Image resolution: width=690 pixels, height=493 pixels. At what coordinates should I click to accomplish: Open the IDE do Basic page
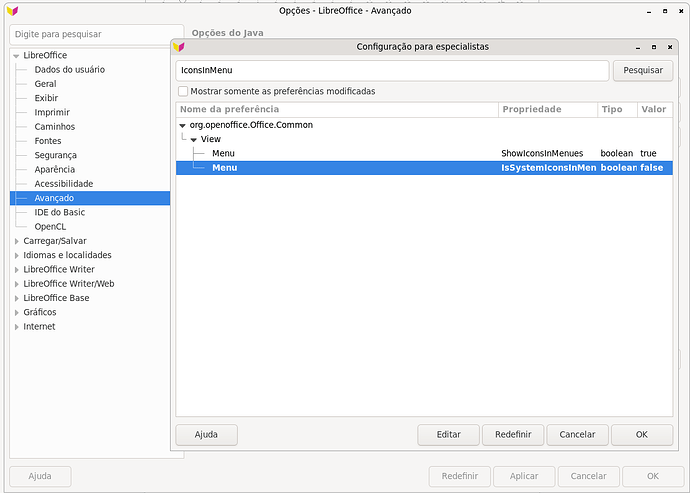[59, 212]
